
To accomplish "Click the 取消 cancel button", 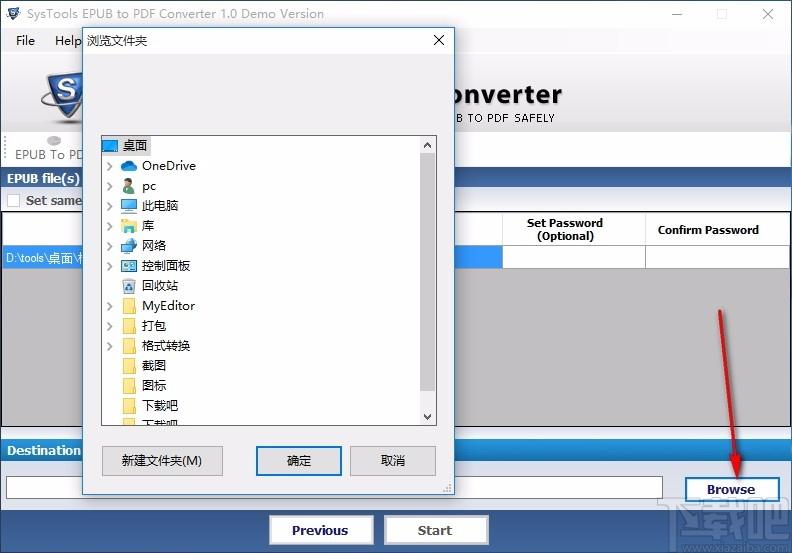I will [x=392, y=461].
